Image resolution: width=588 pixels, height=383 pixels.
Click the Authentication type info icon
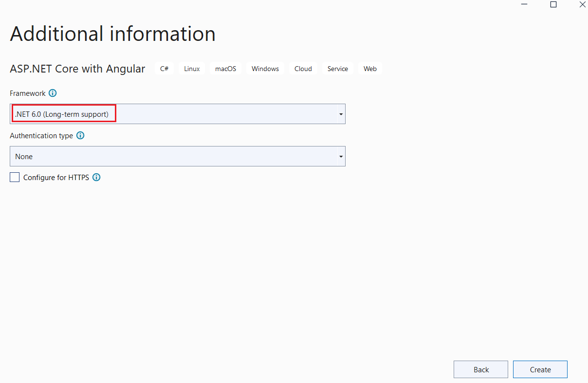click(80, 136)
